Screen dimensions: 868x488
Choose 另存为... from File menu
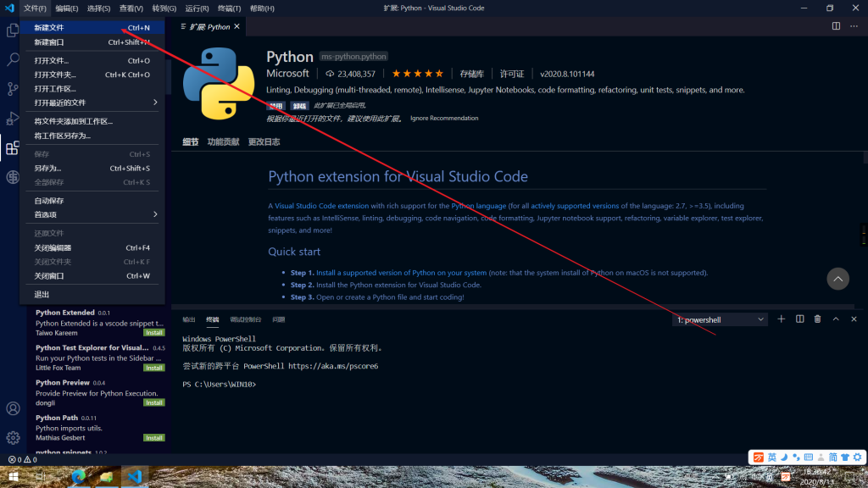92,169
